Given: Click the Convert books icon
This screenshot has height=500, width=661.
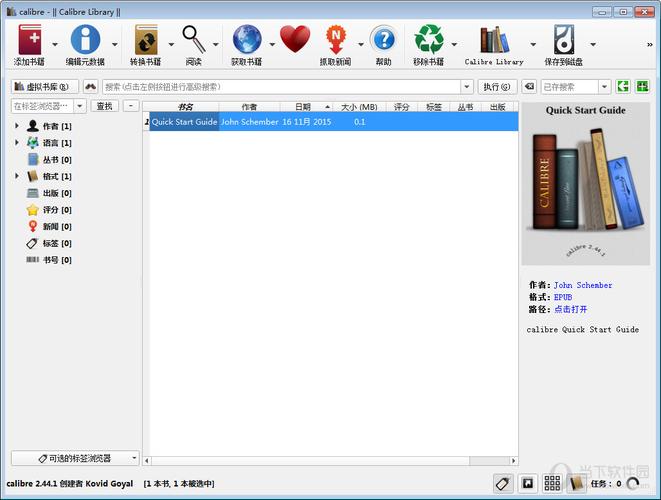Looking at the screenshot, I should click(146, 40).
